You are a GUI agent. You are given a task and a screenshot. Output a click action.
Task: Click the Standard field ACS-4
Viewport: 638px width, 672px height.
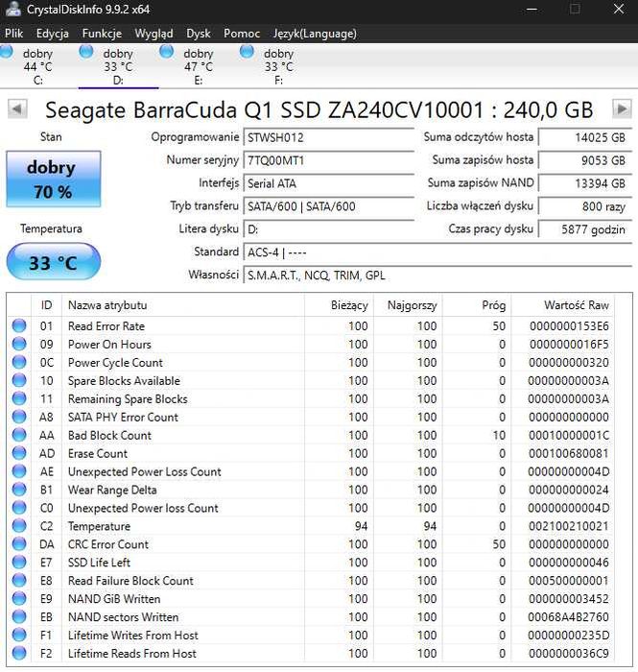(x=437, y=252)
